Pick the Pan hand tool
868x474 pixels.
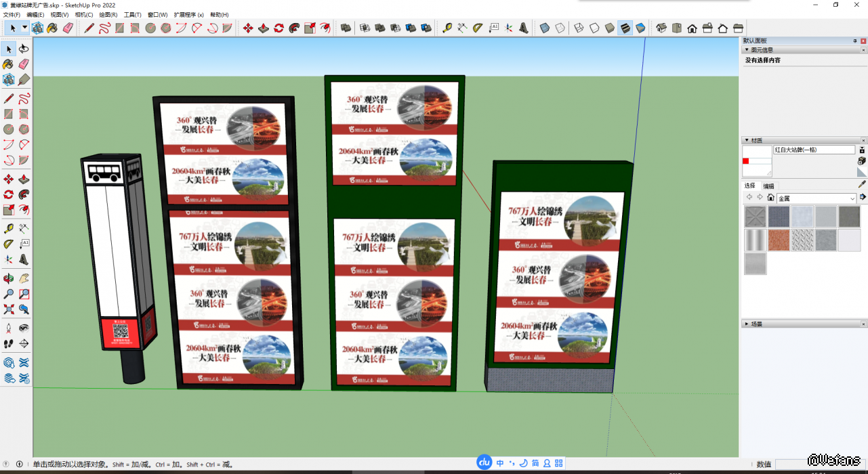point(24,278)
